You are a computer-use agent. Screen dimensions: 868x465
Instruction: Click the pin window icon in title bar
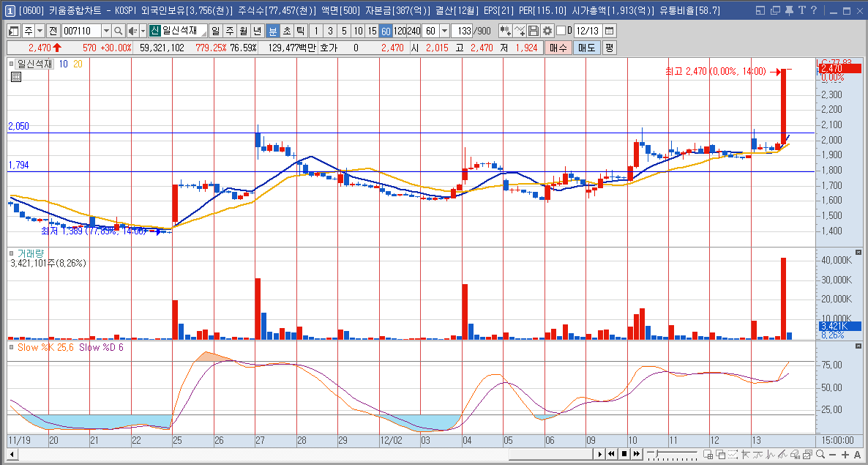coord(790,10)
